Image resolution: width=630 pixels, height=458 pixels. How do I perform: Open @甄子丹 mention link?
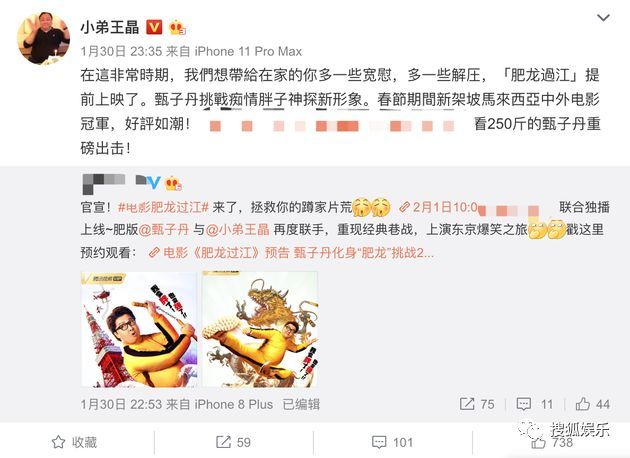(164, 229)
